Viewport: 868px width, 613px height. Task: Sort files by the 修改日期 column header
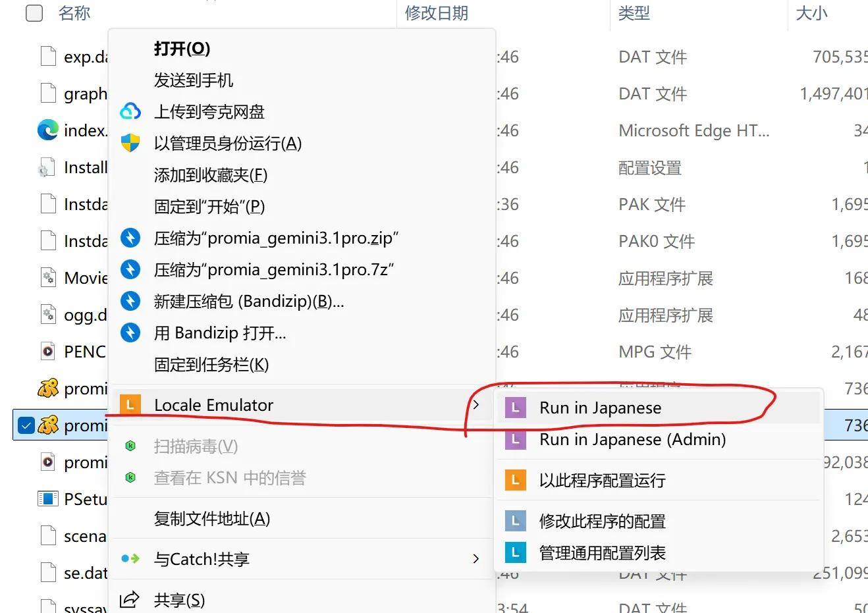tap(437, 13)
